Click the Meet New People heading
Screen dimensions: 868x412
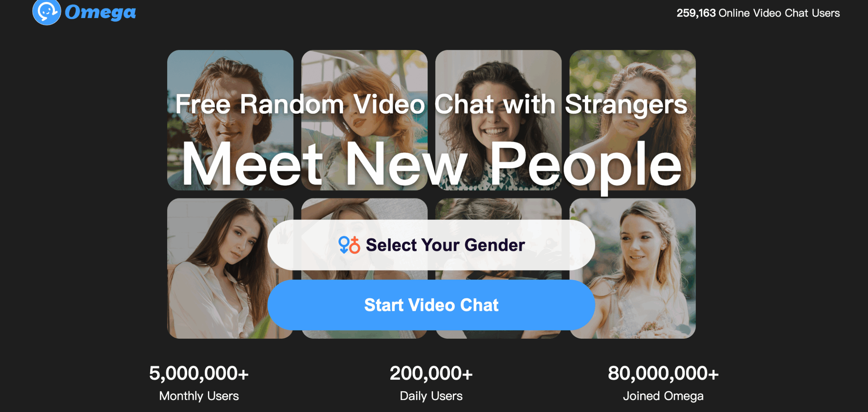[x=432, y=164]
